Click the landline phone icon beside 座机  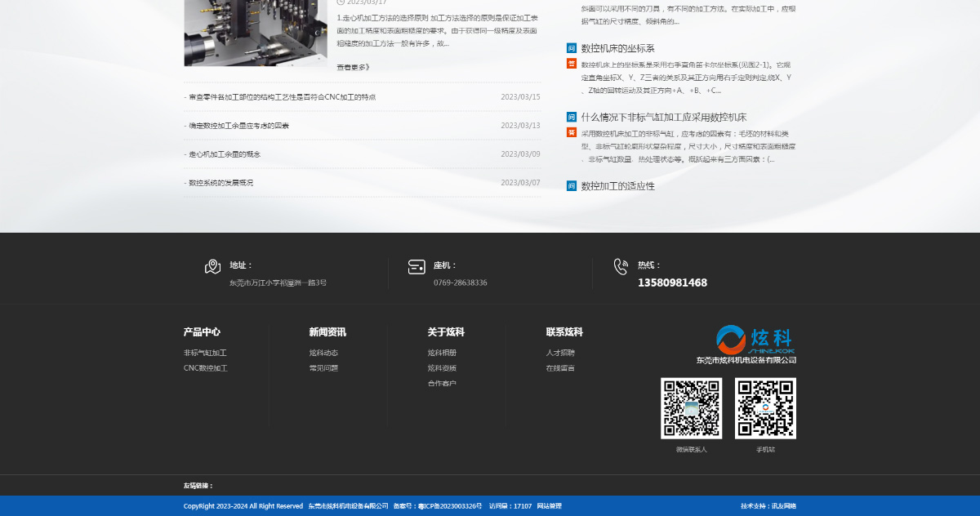point(416,266)
